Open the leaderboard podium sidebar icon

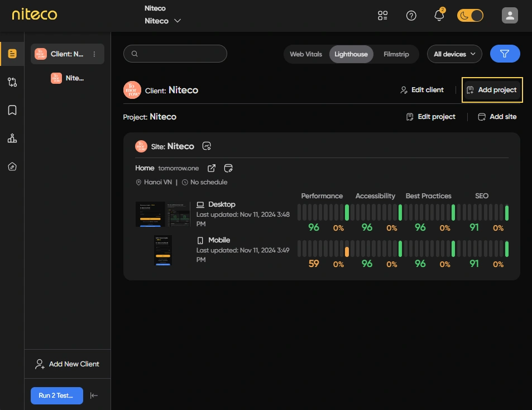12,138
